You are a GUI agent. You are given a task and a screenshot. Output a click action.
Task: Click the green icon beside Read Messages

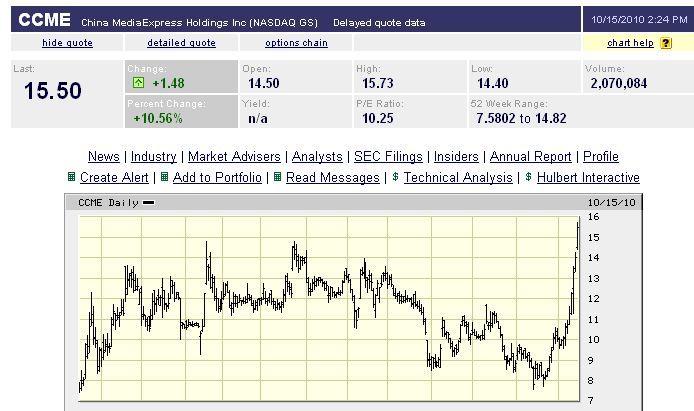[x=278, y=177]
